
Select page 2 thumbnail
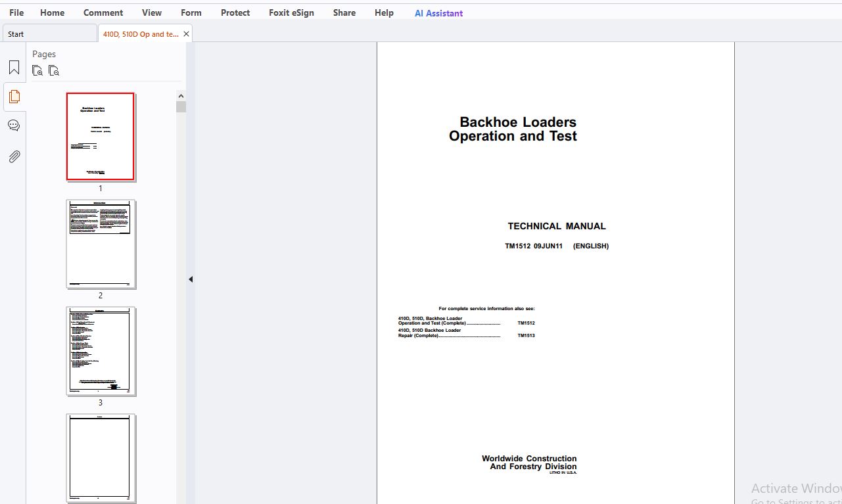pyautogui.click(x=101, y=244)
